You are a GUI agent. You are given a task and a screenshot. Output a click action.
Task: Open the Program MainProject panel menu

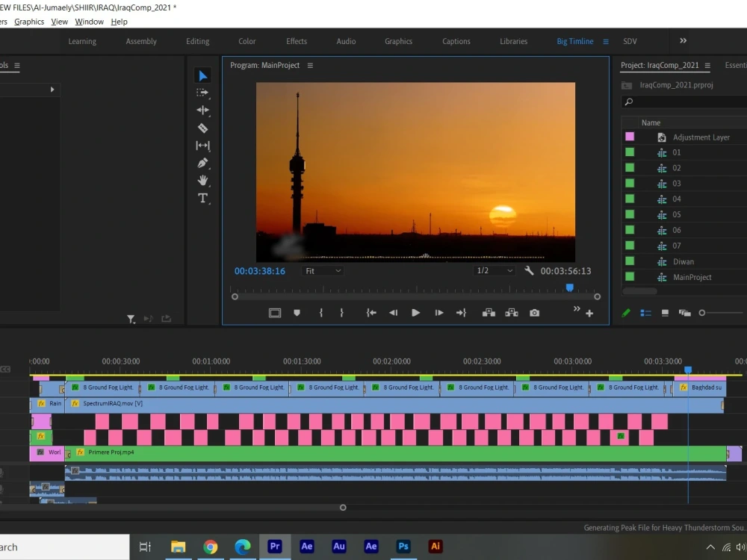(x=310, y=65)
